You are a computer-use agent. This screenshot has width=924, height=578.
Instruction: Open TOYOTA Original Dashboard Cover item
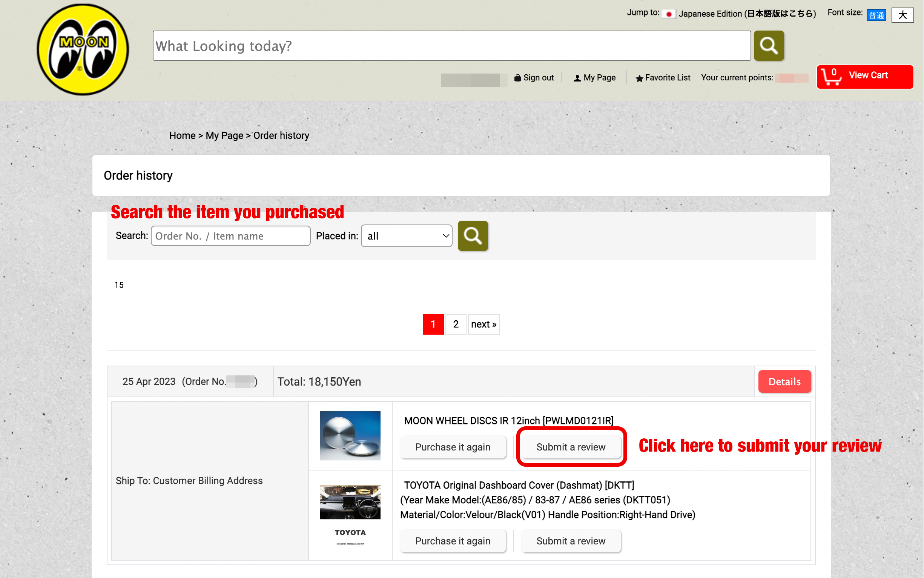519,485
